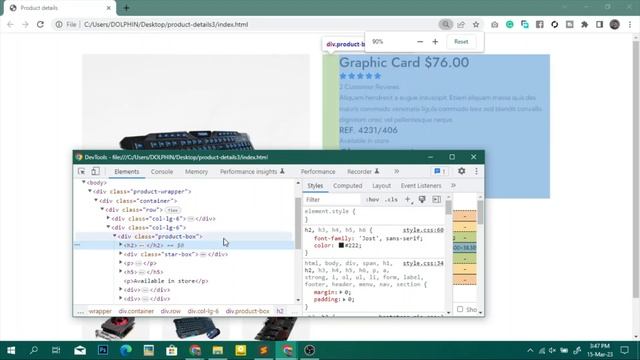Viewport: 640px width, 360px height.
Task: Select the Styles sidebar tab
Action: coord(315,186)
